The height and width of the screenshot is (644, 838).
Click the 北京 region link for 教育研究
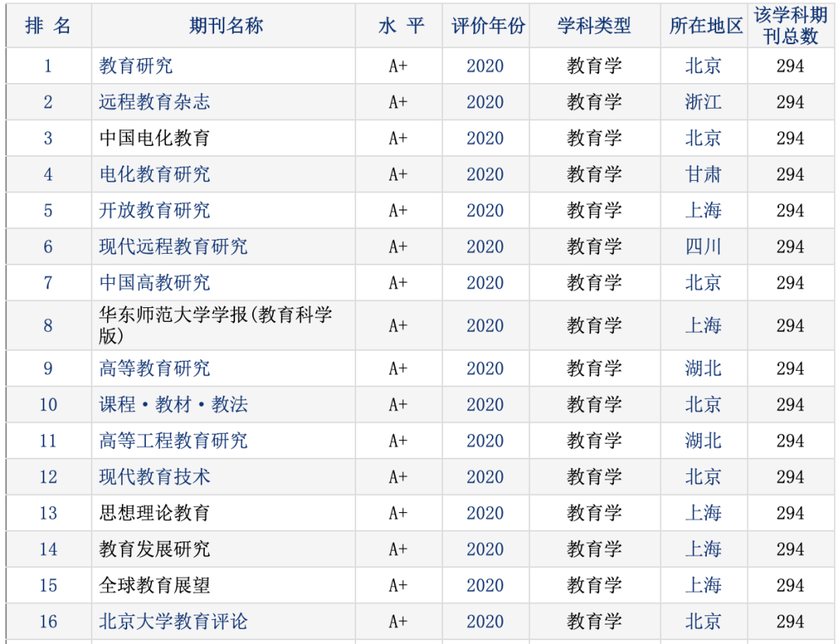pyautogui.click(x=703, y=66)
